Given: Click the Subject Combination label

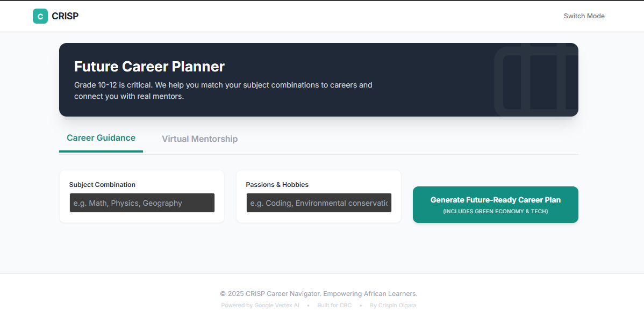Looking at the screenshot, I should [102, 185].
